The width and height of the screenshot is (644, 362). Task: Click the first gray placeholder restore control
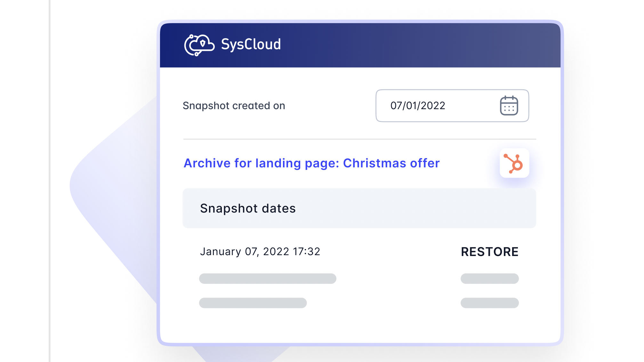(x=489, y=278)
